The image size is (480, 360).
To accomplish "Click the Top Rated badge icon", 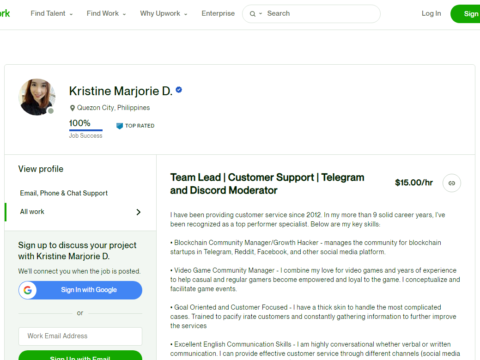I will [119, 126].
